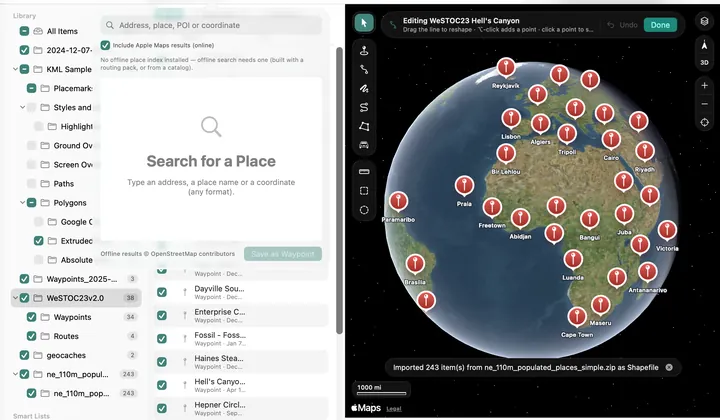Image resolution: width=720 pixels, height=420 pixels.
Task: Dismiss the Imported 243 items notification
Action: [669, 367]
